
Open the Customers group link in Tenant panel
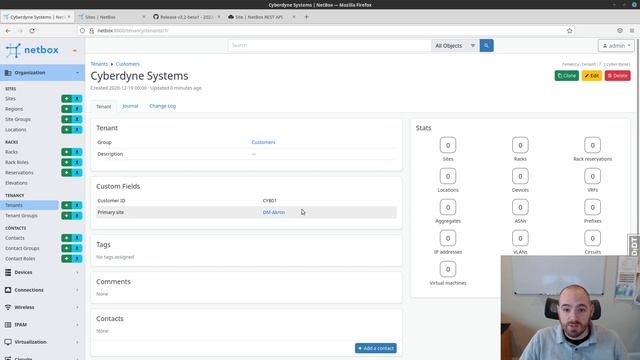[x=263, y=142]
